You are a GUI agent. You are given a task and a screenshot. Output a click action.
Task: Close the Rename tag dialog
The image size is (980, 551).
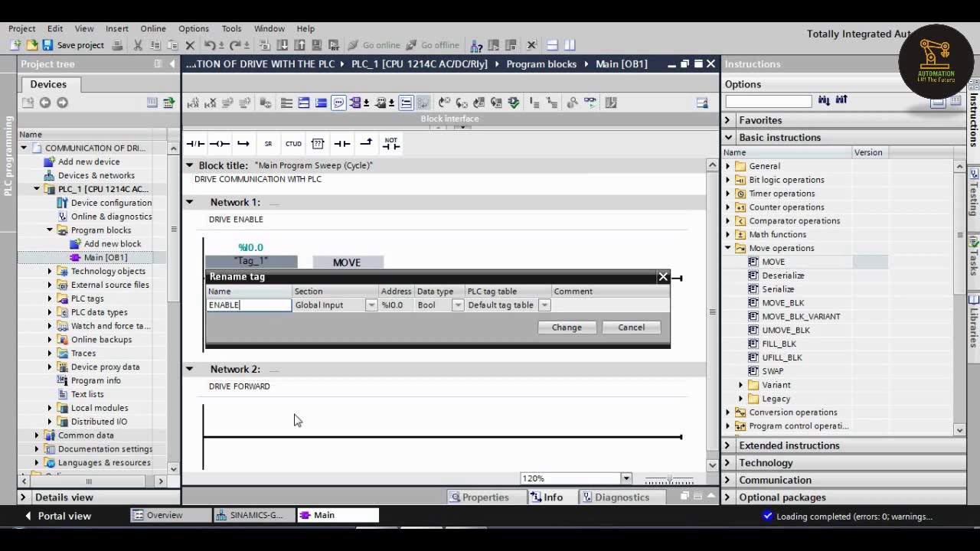point(663,277)
